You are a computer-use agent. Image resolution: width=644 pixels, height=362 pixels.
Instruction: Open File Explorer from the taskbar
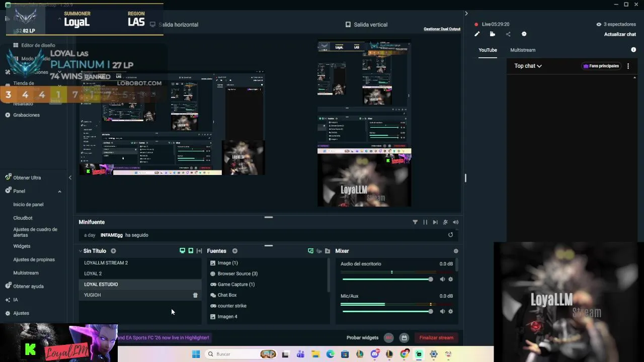315,354
